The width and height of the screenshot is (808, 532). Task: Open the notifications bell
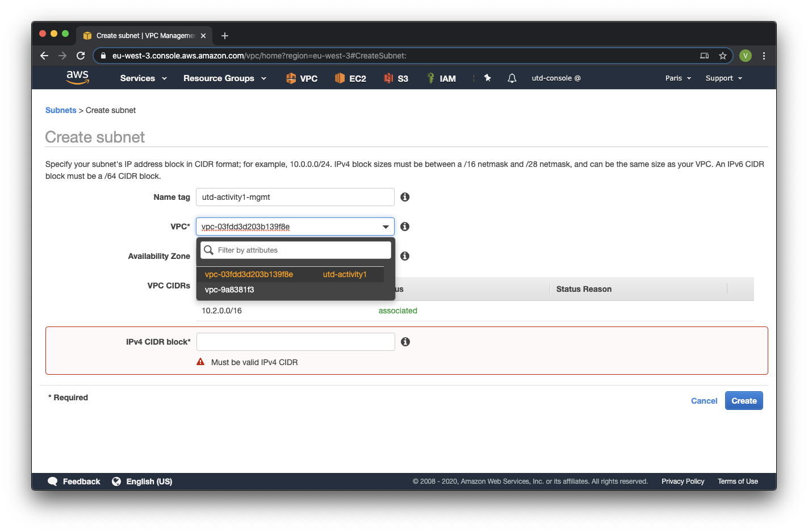coord(512,78)
